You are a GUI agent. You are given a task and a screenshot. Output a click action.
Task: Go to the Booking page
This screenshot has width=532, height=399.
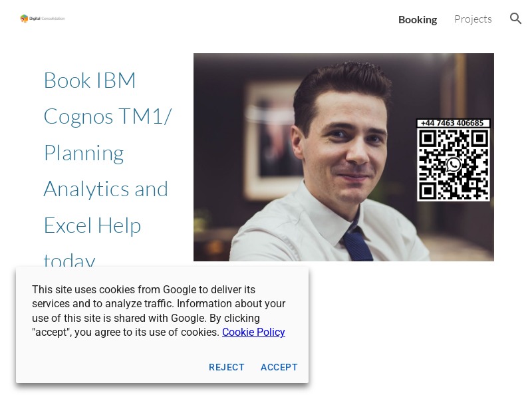(x=417, y=19)
